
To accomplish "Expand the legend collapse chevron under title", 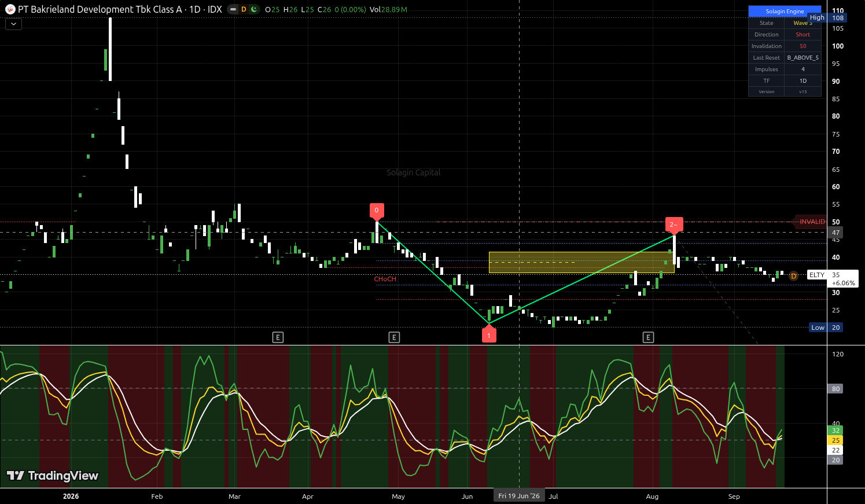I will point(13,24).
